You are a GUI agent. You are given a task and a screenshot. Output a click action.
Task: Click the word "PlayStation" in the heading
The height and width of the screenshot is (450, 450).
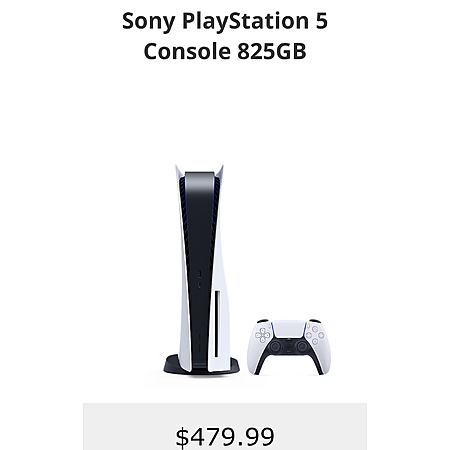click(245, 21)
